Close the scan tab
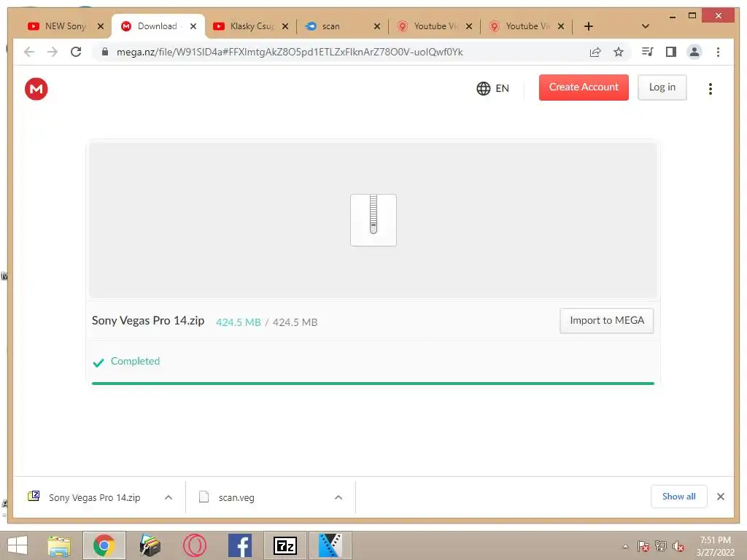The image size is (747, 560). (x=377, y=26)
